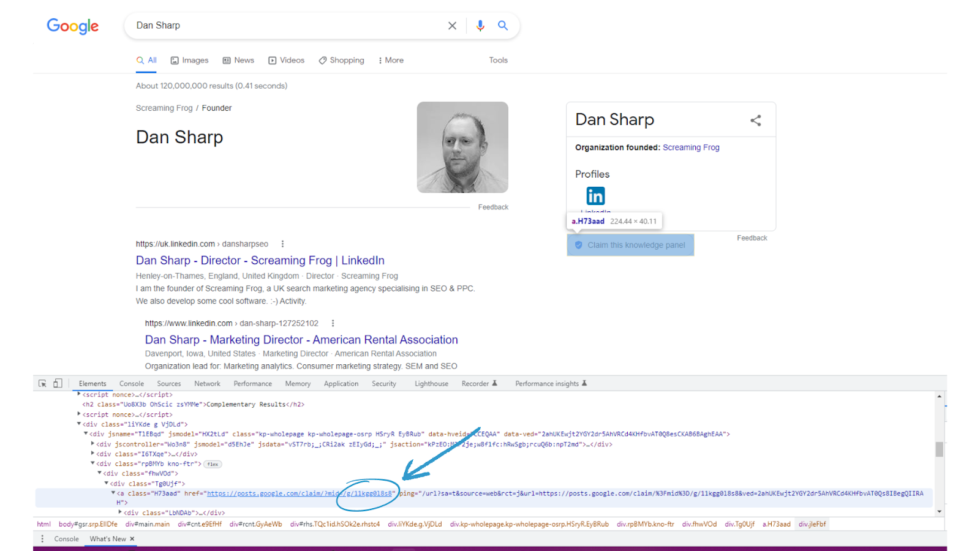Open the Screaming Frog organization link

(691, 148)
